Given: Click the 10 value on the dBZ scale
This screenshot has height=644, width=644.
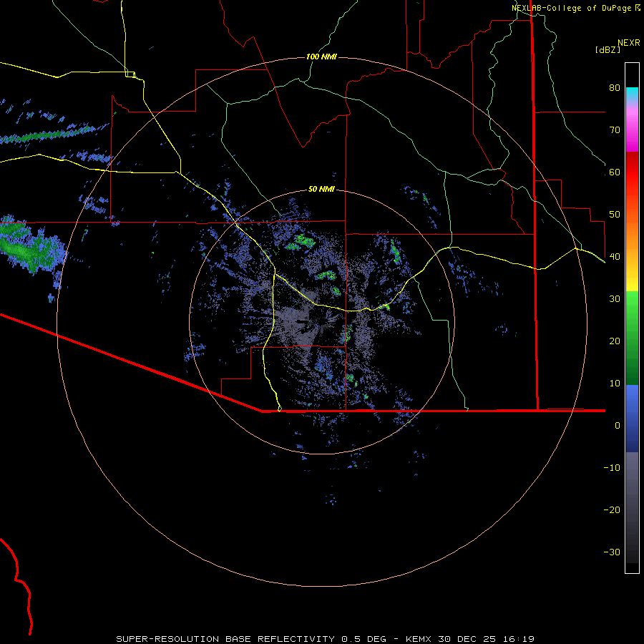Looking at the screenshot, I should pyautogui.click(x=615, y=384).
